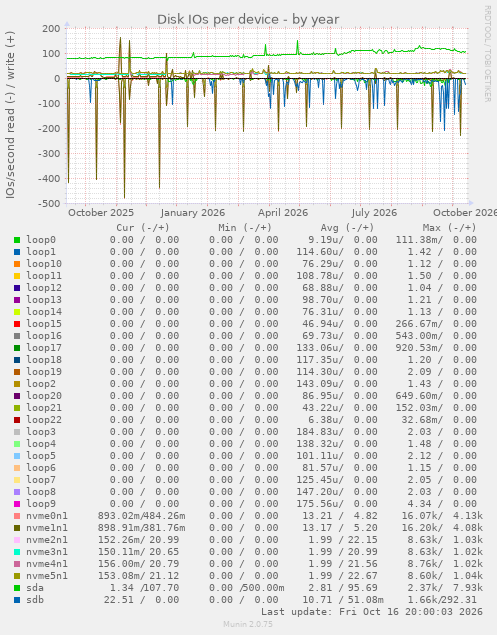Click the '500.00m' min write value for sda

[264, 588]
